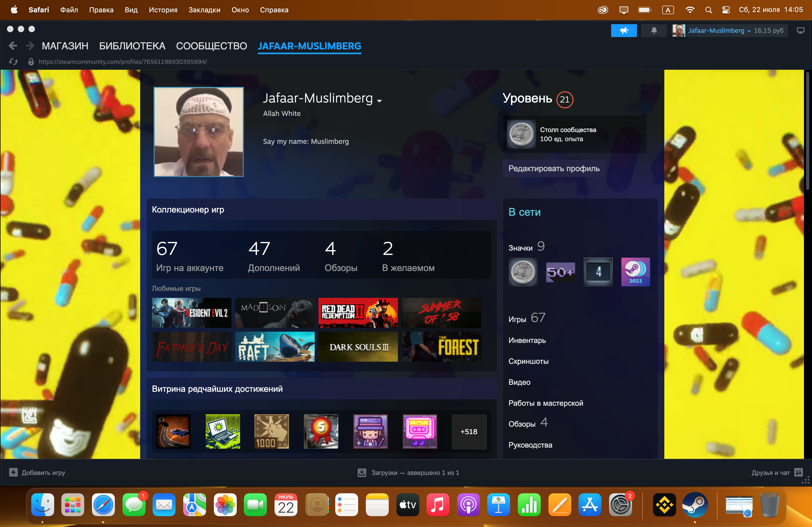This screenshot has width=812, height=527.
Task: Open the Файл menu
Action: 69,10
